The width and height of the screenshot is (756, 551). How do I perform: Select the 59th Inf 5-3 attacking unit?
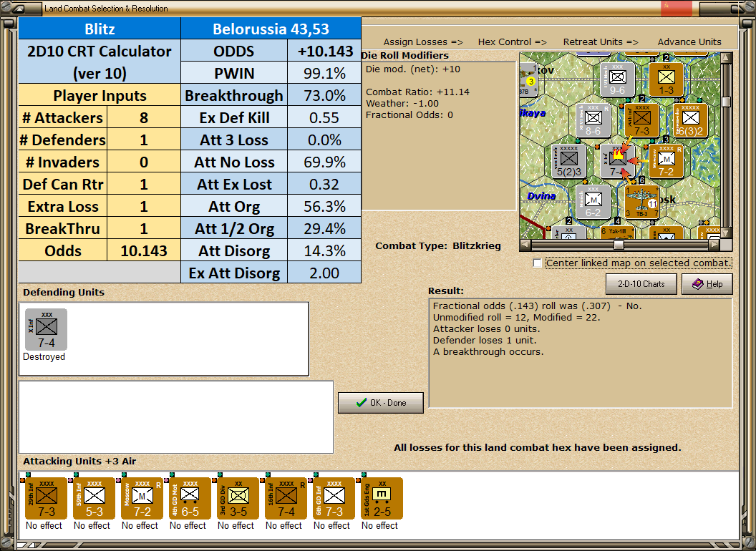click(94, 499)
